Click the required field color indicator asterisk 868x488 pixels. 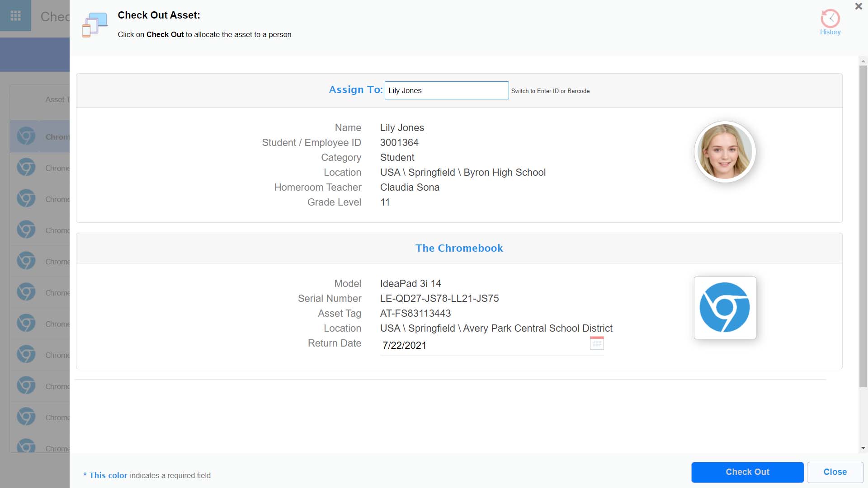tap(85, 475)
